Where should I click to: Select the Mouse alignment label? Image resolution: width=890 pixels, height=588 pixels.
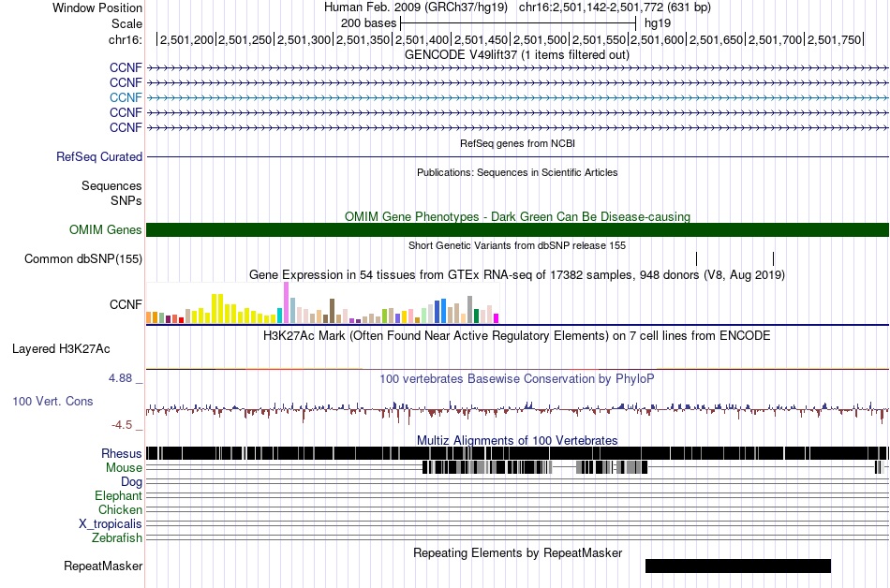(124, 468)
